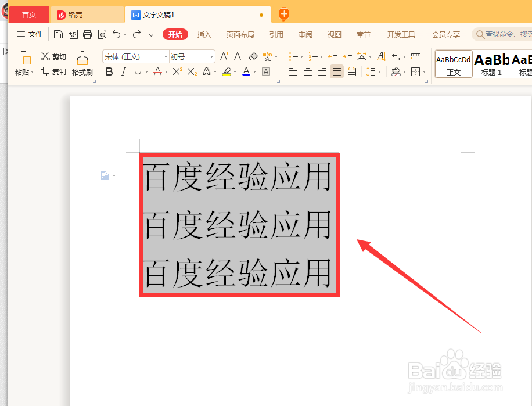Viewport: 532px width, 406px height.
Task: Increase paragraph indent
Action: pyautogui.click(x=347, y=56)
